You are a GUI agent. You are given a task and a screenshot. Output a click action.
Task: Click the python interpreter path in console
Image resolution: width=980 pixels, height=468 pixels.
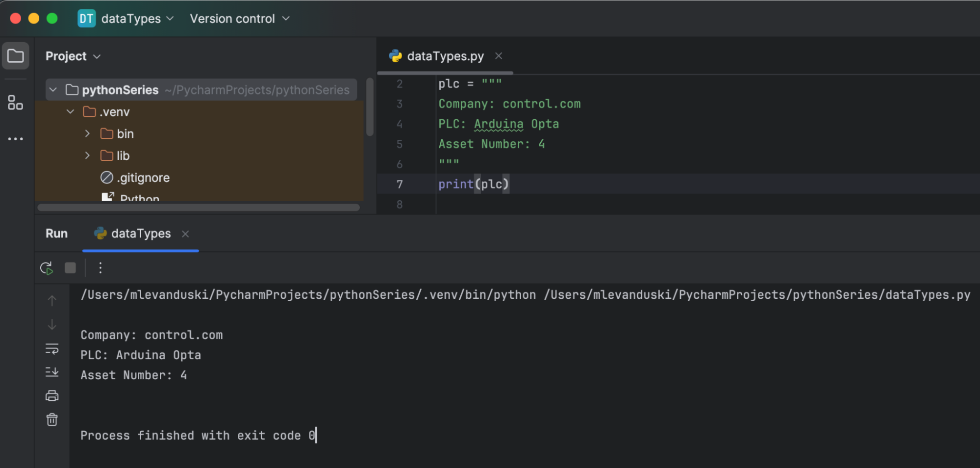[x=308, y=295]
